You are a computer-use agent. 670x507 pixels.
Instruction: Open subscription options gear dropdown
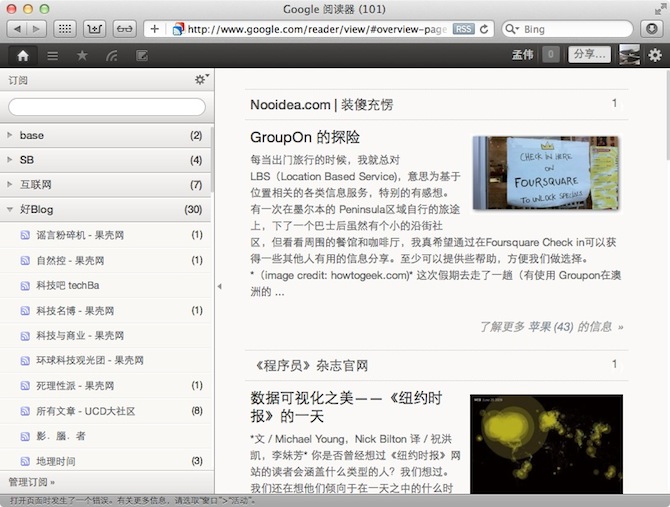(201, 79)
